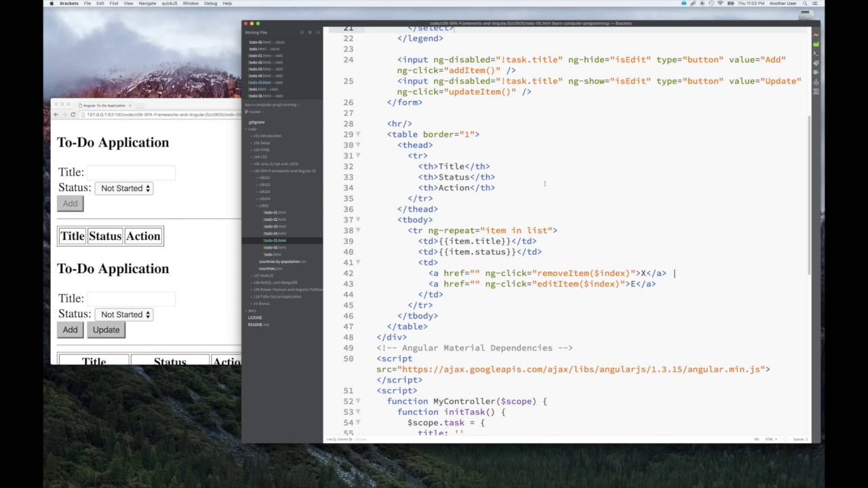Click the Add button beside Update
The image size is (868, 488).
70,329
